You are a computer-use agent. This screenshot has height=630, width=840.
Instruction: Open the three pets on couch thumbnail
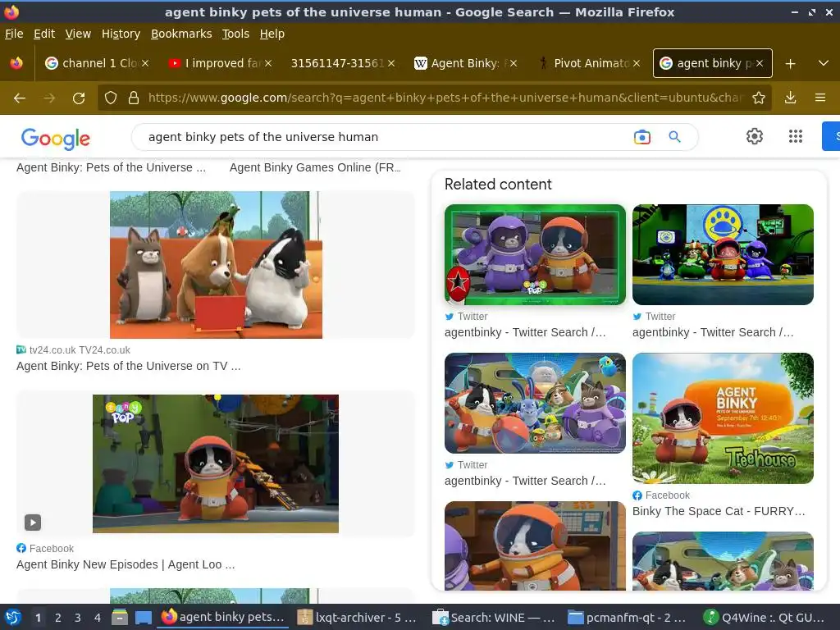click(x=216, y=265)
